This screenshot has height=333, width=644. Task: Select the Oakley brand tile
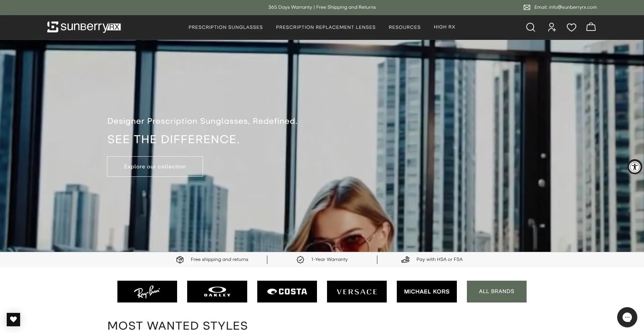point(217,291)
